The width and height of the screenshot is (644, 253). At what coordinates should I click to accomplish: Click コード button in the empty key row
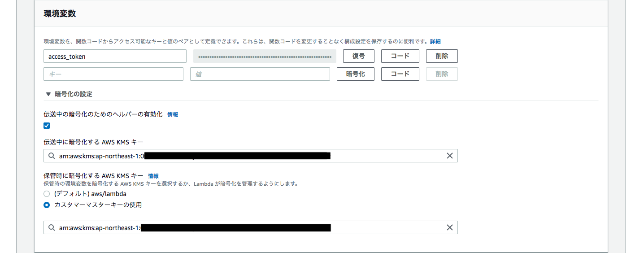[400, 74]
